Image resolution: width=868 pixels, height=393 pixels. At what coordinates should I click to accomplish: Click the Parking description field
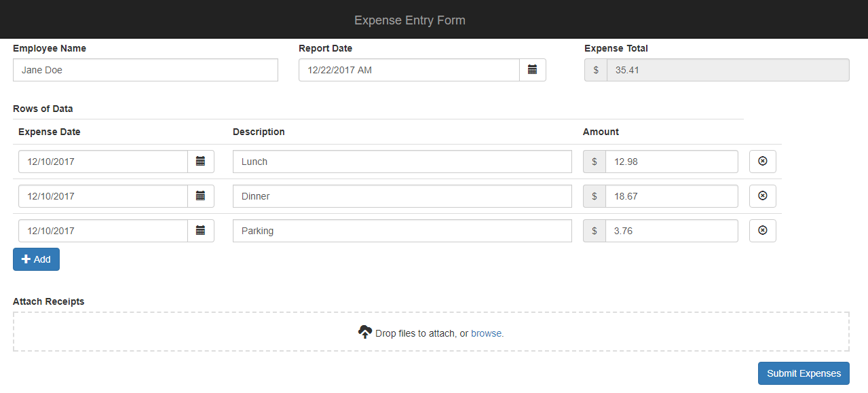click(x=402, y=231)
